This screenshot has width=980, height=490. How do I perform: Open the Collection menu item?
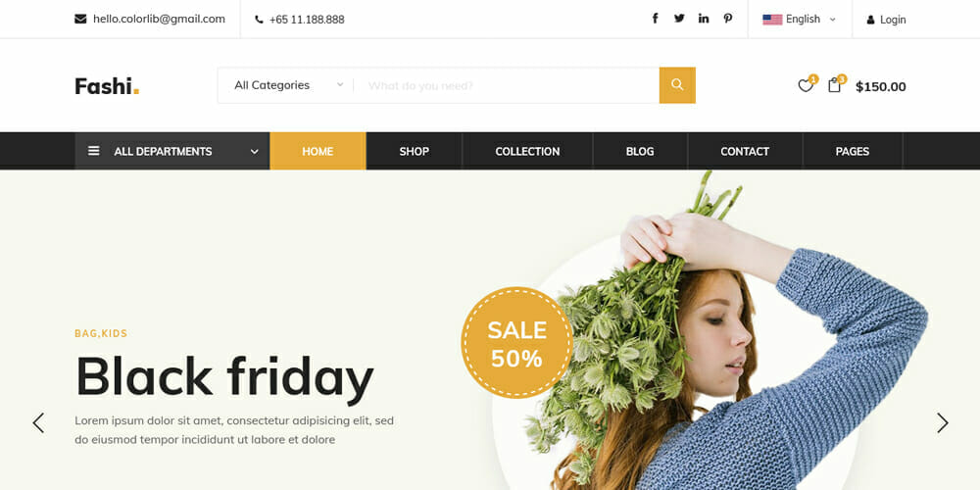pyautogui.click(x=527, y=151)
